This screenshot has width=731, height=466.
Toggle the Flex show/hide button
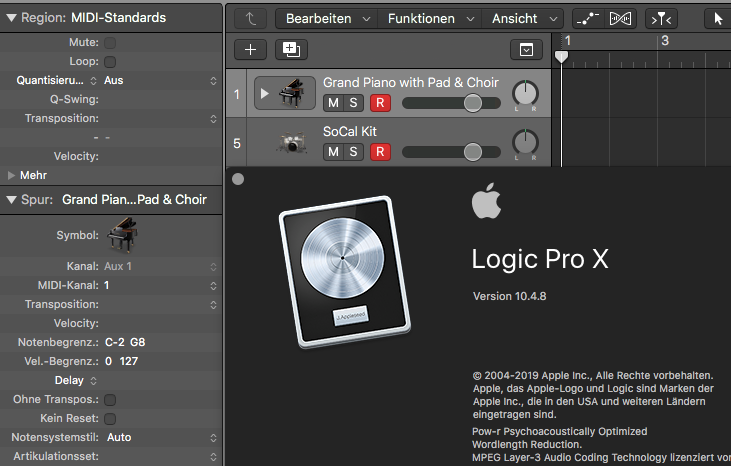(621, 19)
